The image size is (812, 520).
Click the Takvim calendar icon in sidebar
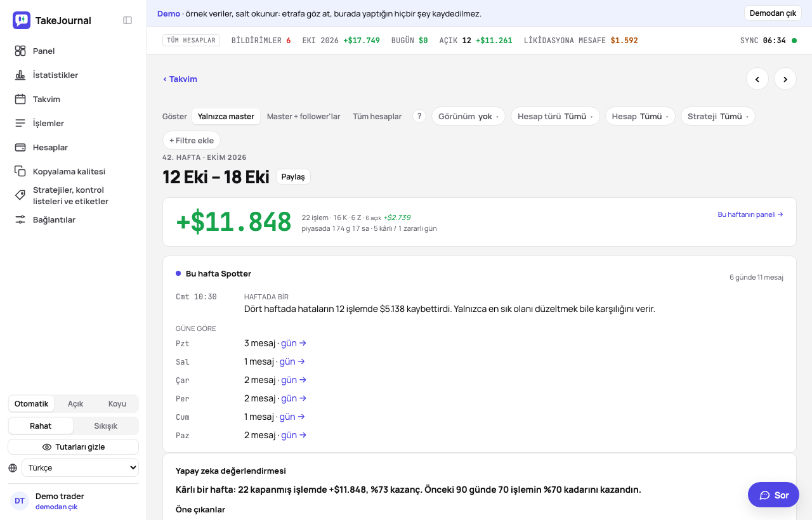pos(20,99)
